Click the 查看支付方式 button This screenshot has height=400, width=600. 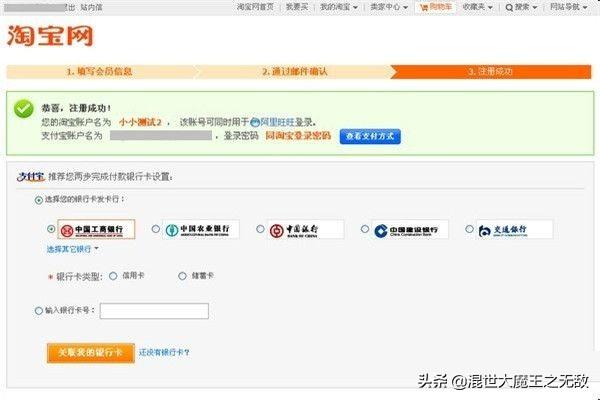tap(370, 136)
